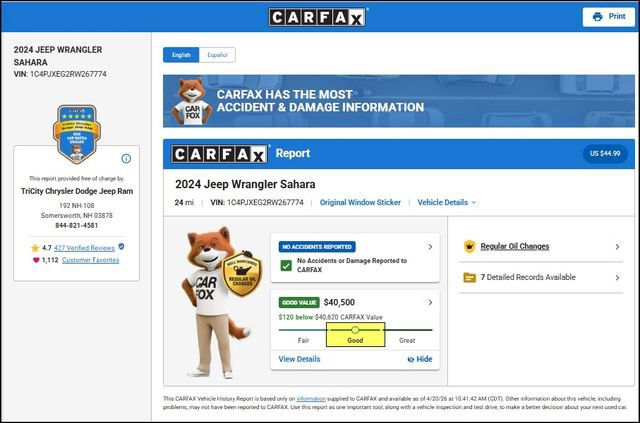The image size is (640, 423).
Task: Expand the 7 Detailed Records chevron
Action: tap(617, 278)
